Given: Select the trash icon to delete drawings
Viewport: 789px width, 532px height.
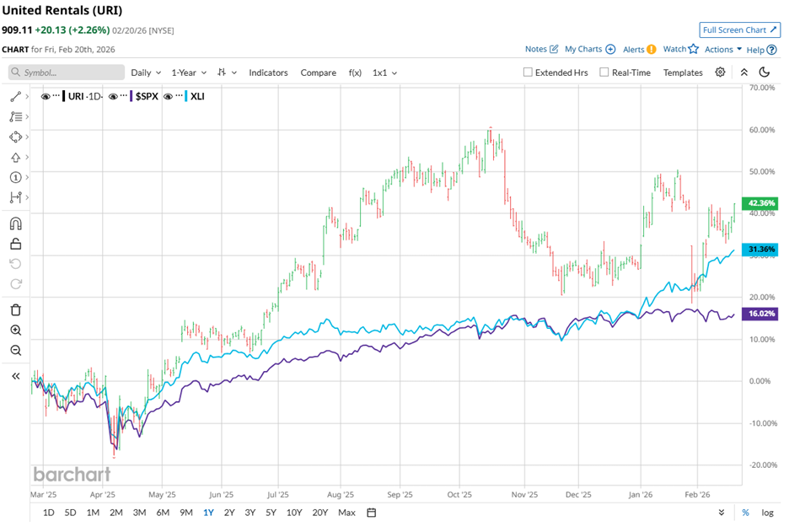Looking at the screenshot, I should (x=15, y=311).
